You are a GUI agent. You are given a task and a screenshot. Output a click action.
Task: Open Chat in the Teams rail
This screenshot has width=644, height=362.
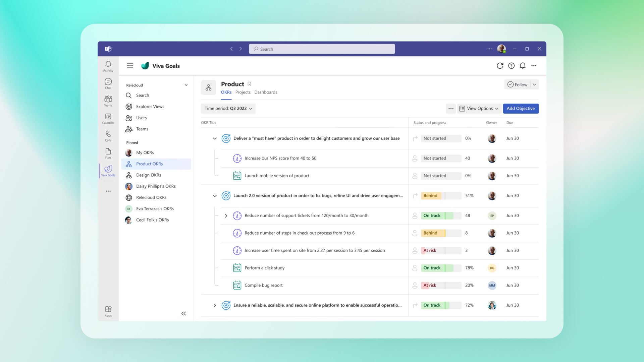coord(108,83)
